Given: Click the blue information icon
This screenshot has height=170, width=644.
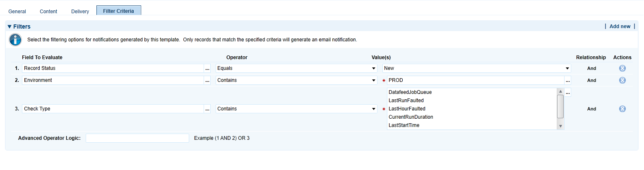Looking at the screenshot, I should point(15,40).
